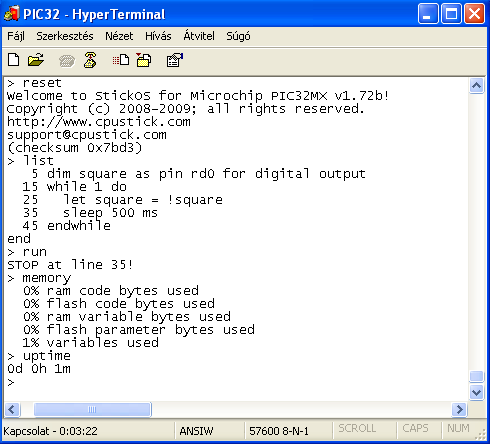Click the SCROLL indicator in status bar
This screenshot has width=490, height=444.
(x=357, y=428)
